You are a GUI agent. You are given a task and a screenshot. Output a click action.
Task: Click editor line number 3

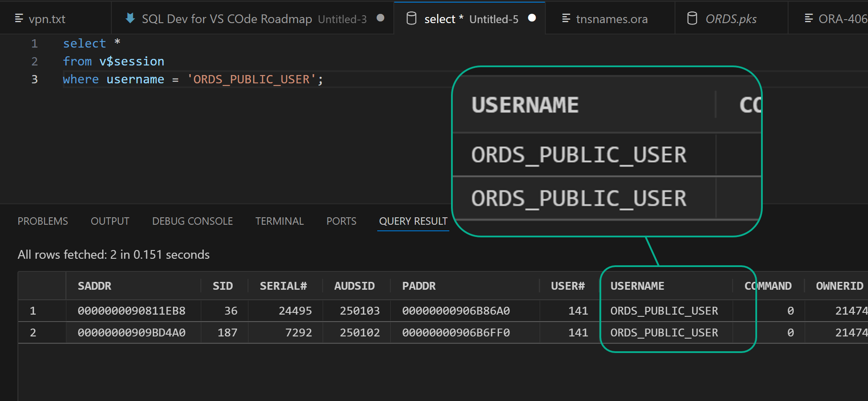(x=34, y=79)
